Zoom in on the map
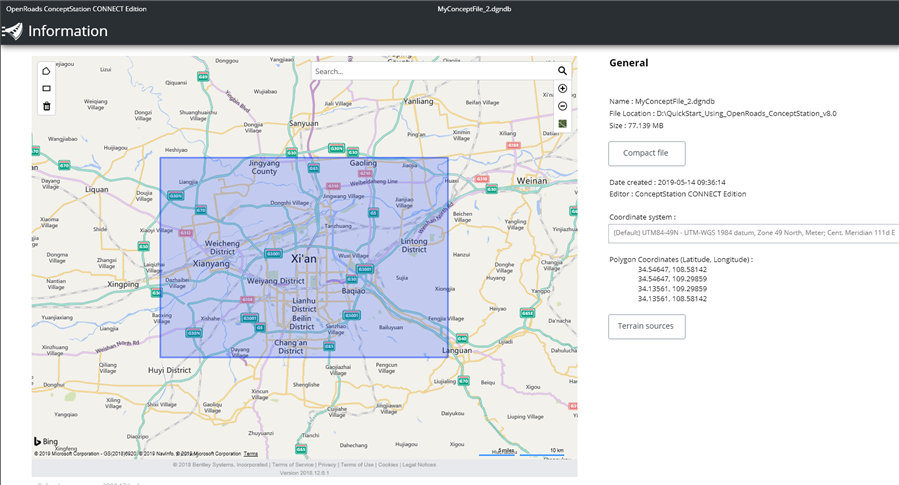This screenshot has width=899, height=485. click(x=562, y=89)
